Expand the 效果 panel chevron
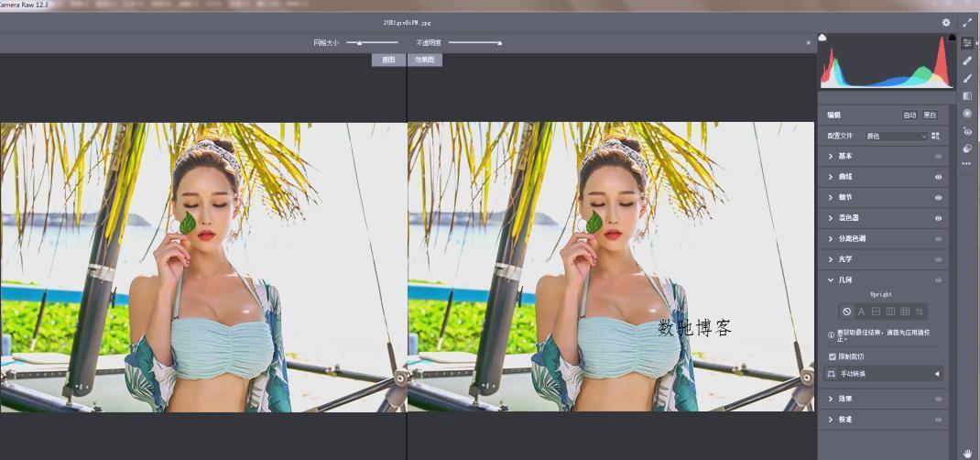 click(x=831, y=399)
